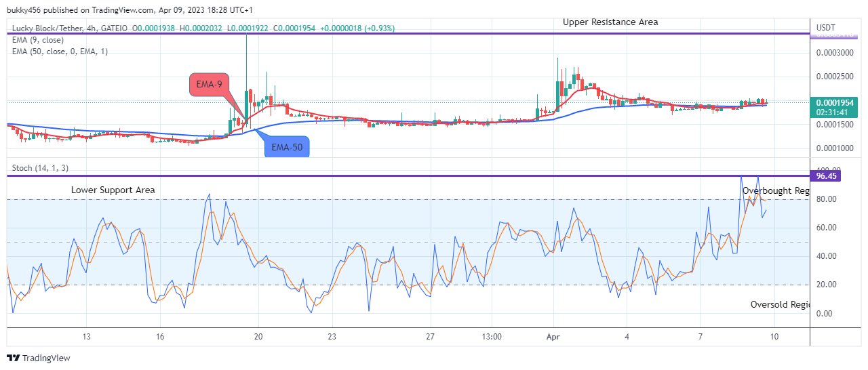Click the Apr month label on time axis
868x370 pixels.
(x=554, y=337)
